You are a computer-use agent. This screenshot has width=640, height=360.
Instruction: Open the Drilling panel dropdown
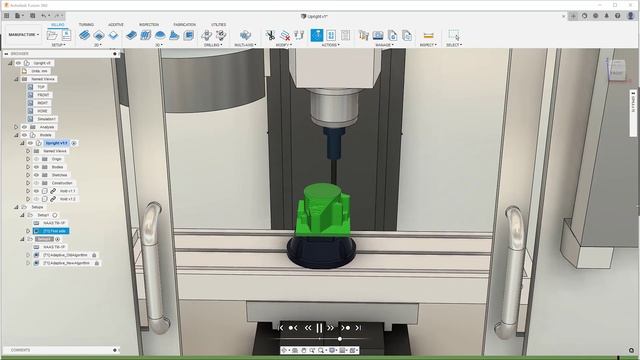point(213,45)
